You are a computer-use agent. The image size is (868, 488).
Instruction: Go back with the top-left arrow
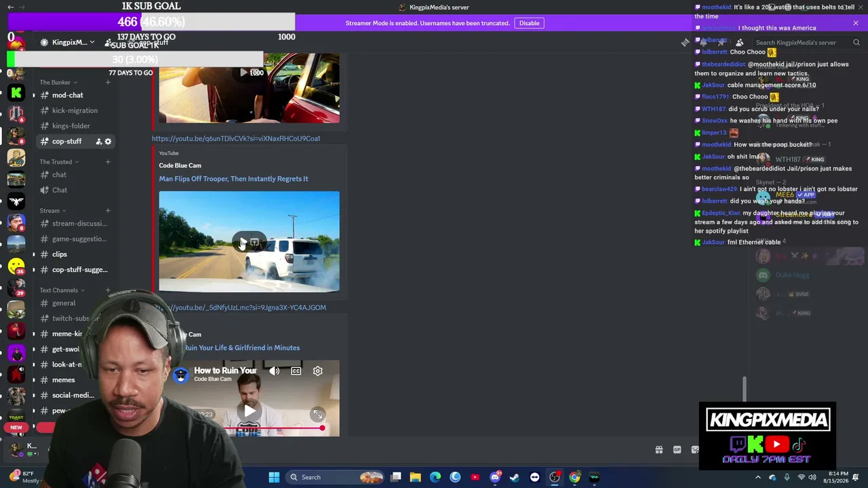[10, 7]
